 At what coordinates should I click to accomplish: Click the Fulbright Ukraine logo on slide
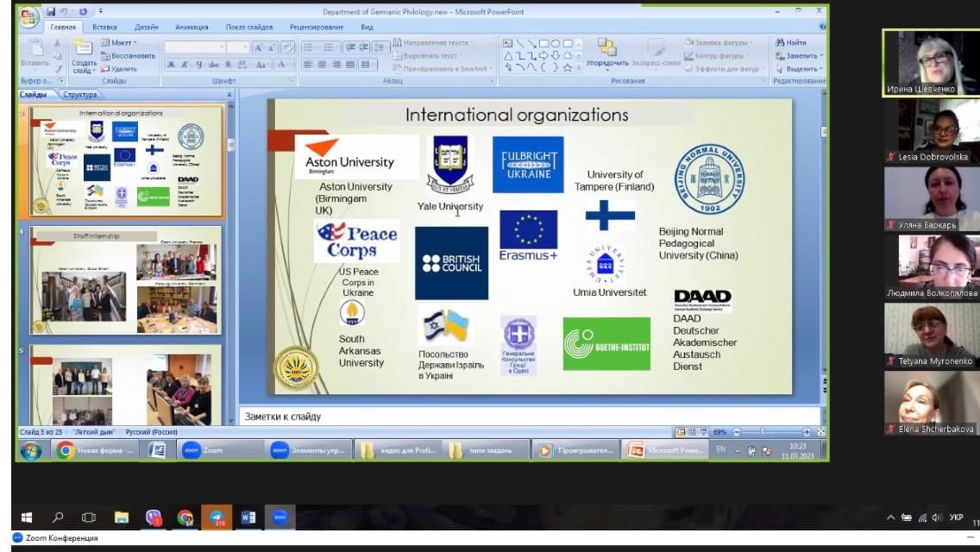(x=528, y=165)
